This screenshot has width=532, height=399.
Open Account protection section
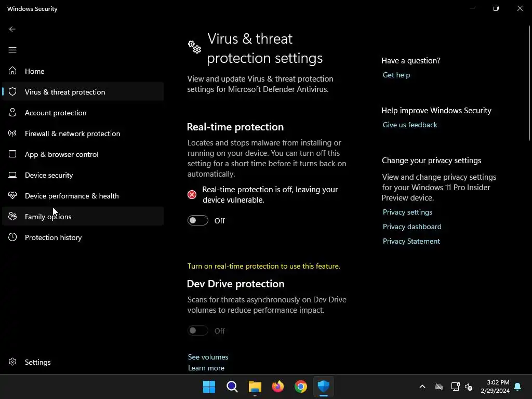[83, 112]
